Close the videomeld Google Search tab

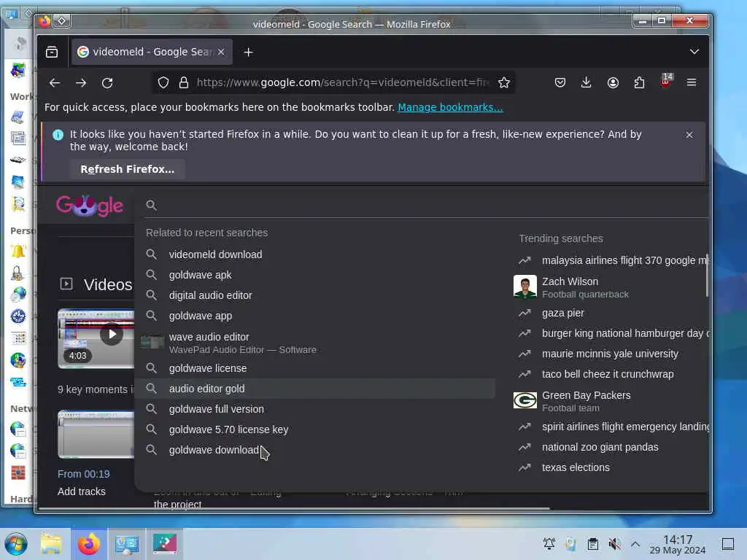[221, 52]
